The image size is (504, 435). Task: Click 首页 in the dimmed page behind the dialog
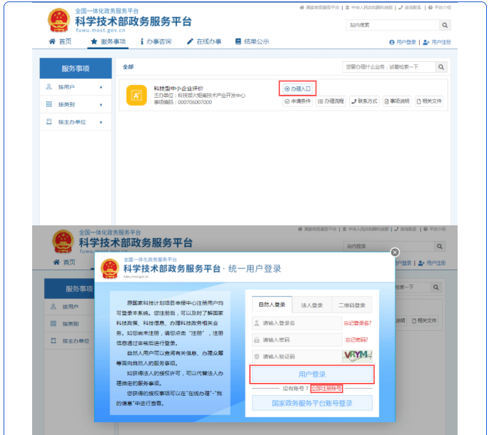point(64,262)
